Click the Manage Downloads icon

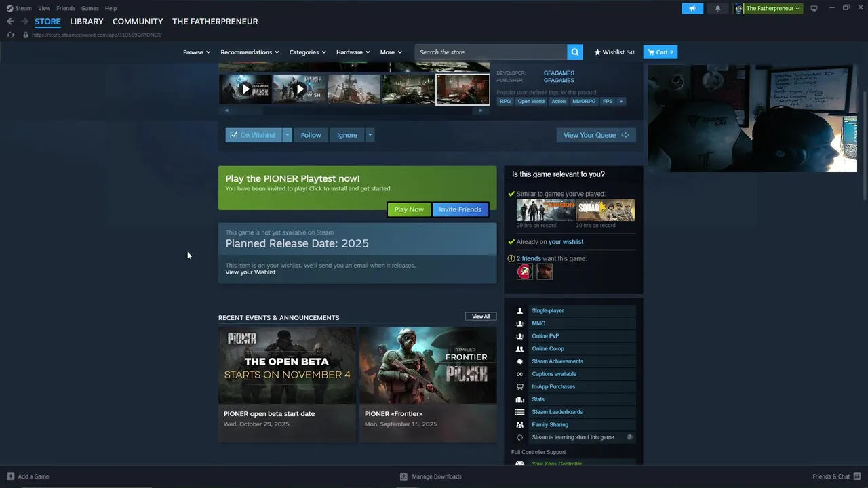click(403, 476)
